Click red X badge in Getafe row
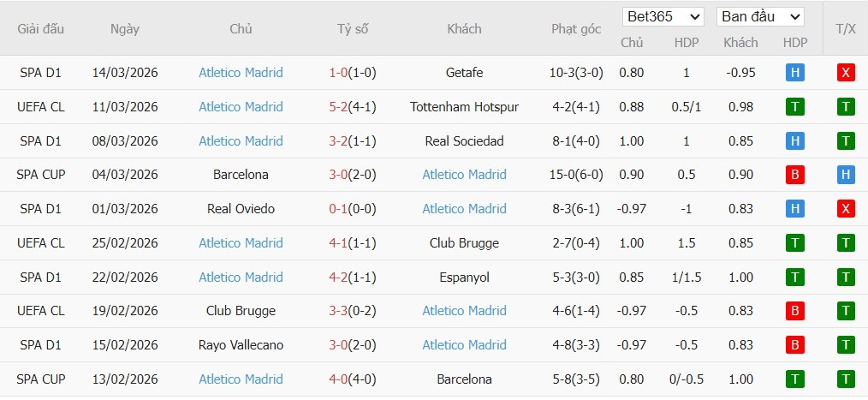 [846, 73]
